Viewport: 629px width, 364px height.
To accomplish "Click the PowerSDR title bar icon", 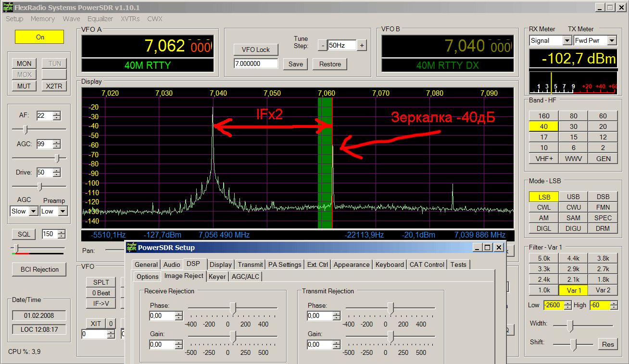I will [x=7, y=7].
